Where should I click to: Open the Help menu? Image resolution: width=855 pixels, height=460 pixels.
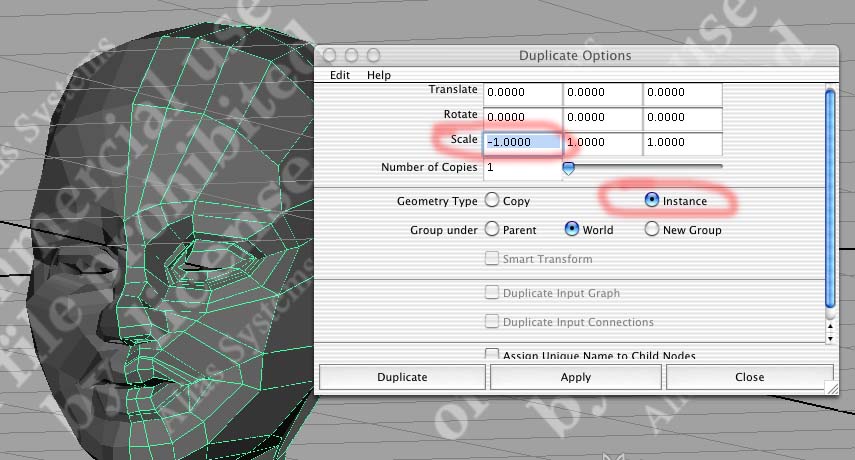[378, 75]
